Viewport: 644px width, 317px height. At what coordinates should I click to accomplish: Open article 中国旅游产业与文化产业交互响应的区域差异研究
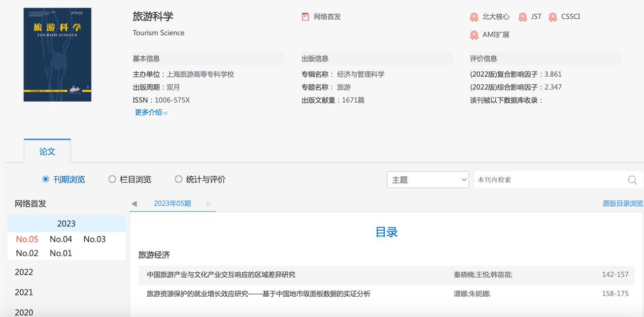pos(221,275)
